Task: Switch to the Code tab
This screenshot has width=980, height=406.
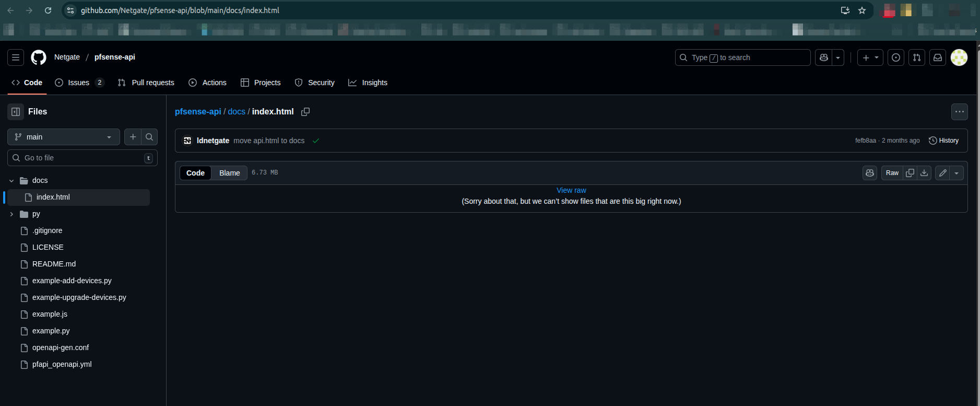Action: tap(27, 83)
